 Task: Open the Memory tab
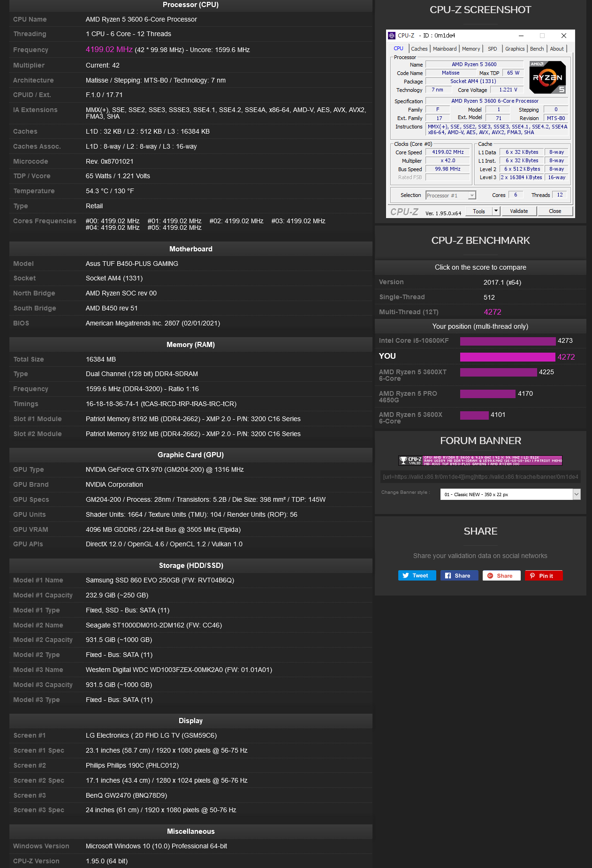pos(471,49)
